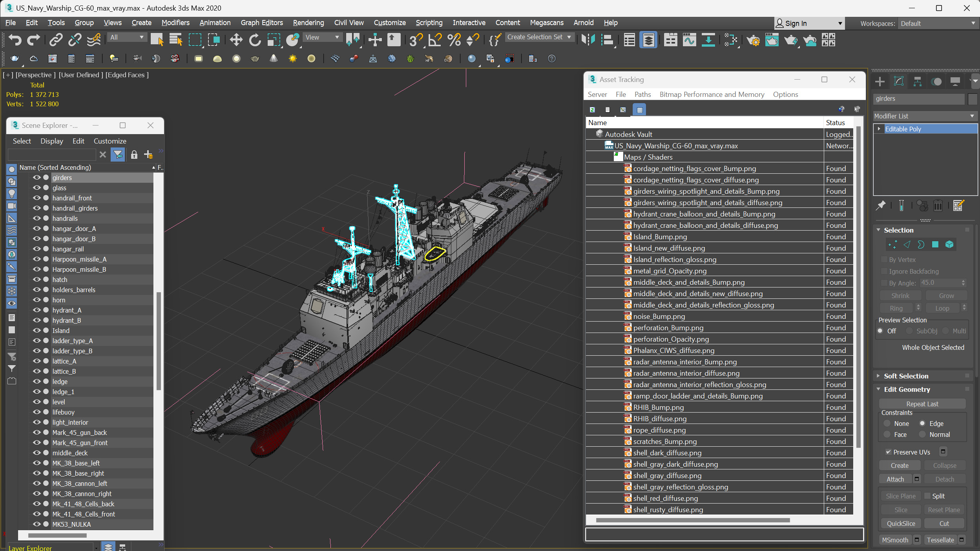Open the Rendering menu
Viewport: 980px width, 551px height.
308,23
